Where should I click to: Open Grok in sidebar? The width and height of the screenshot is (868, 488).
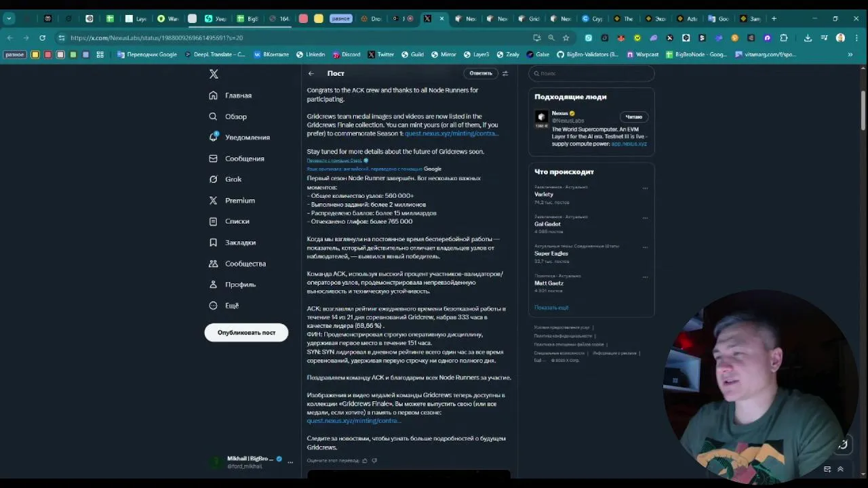tap(225, 180)
